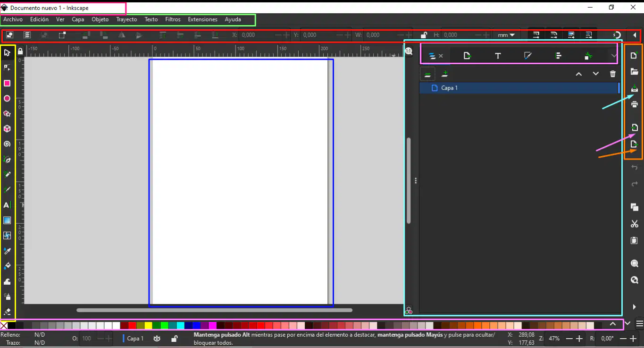Open the palette hamburger menu
This screenshot has height=348, width=644.
pos(640,324)
